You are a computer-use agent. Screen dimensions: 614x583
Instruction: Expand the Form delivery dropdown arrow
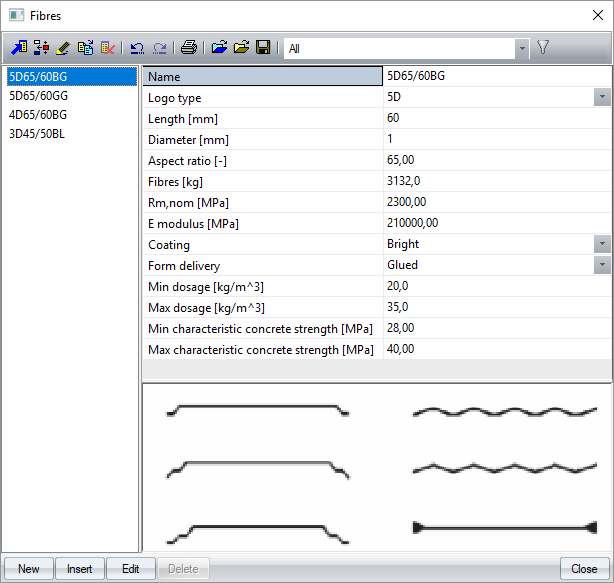[x=602, y=265]
